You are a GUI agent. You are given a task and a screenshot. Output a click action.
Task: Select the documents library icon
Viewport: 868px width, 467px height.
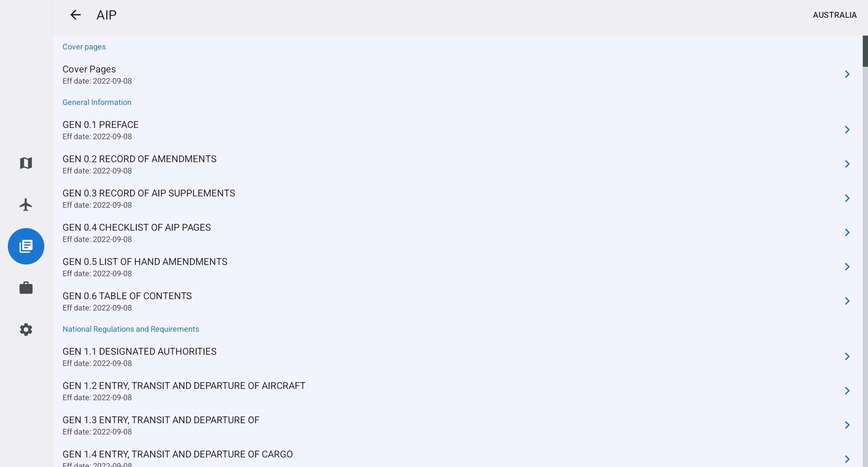point(26,246)
